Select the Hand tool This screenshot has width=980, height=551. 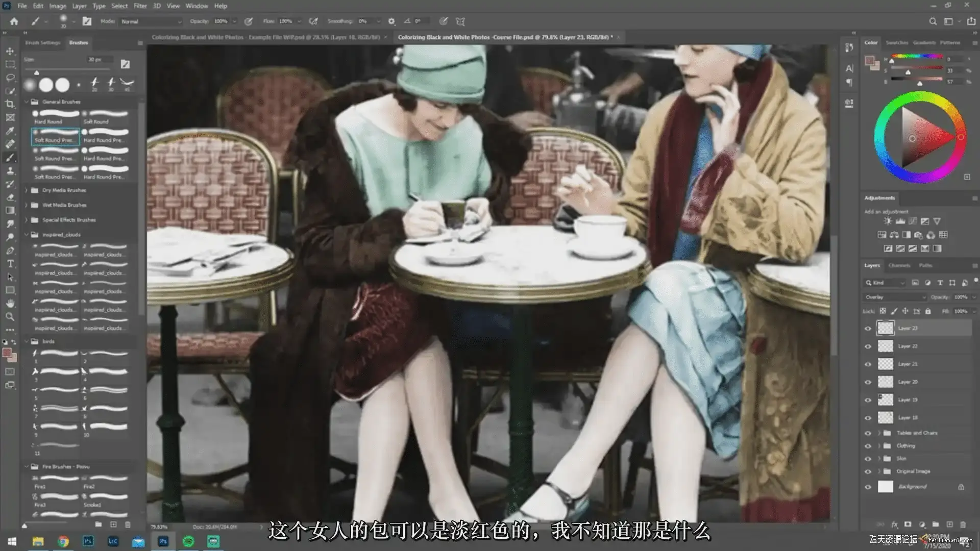click(x=10, y=304)
